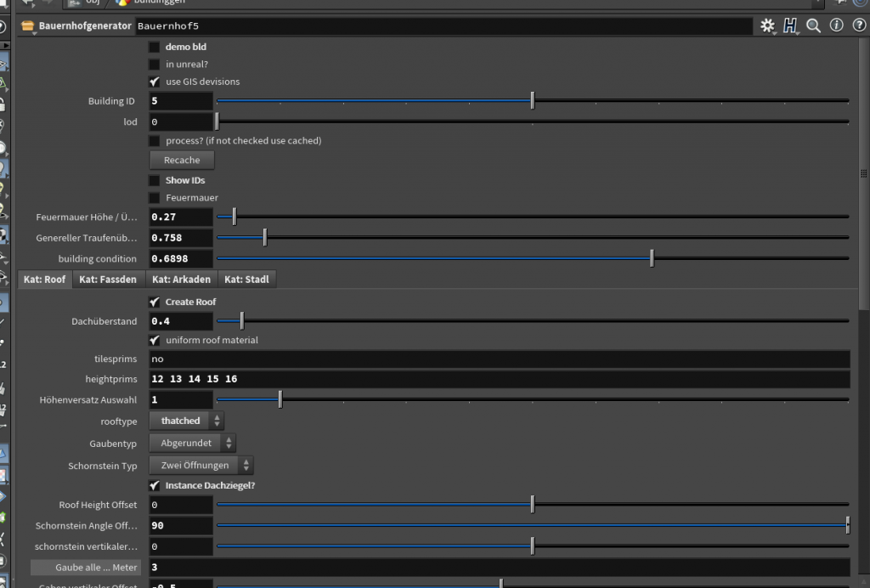Enable the demo bld checkbox
This screenshot has width=870, height=588.
point(155,47)
